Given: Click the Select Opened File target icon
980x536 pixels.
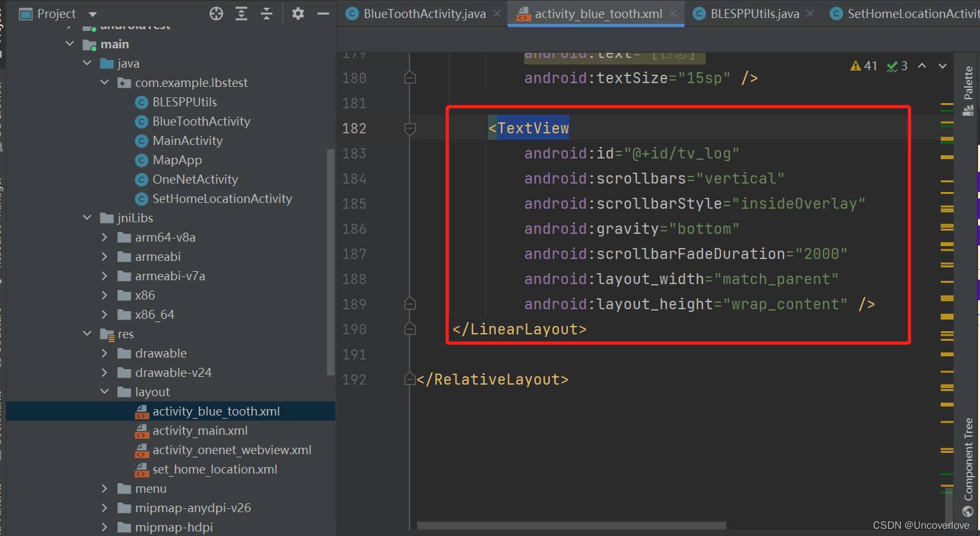Looking at the screenshot, I should [216, 14].
